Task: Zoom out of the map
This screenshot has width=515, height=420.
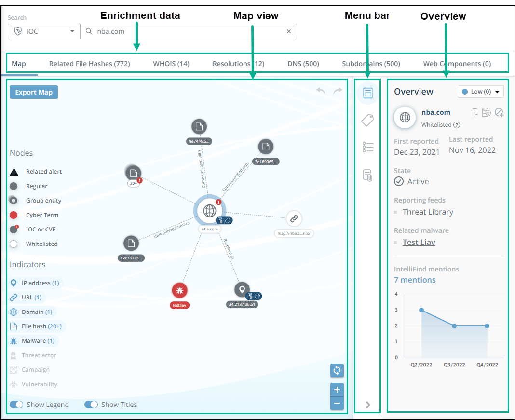Action: 337,403
